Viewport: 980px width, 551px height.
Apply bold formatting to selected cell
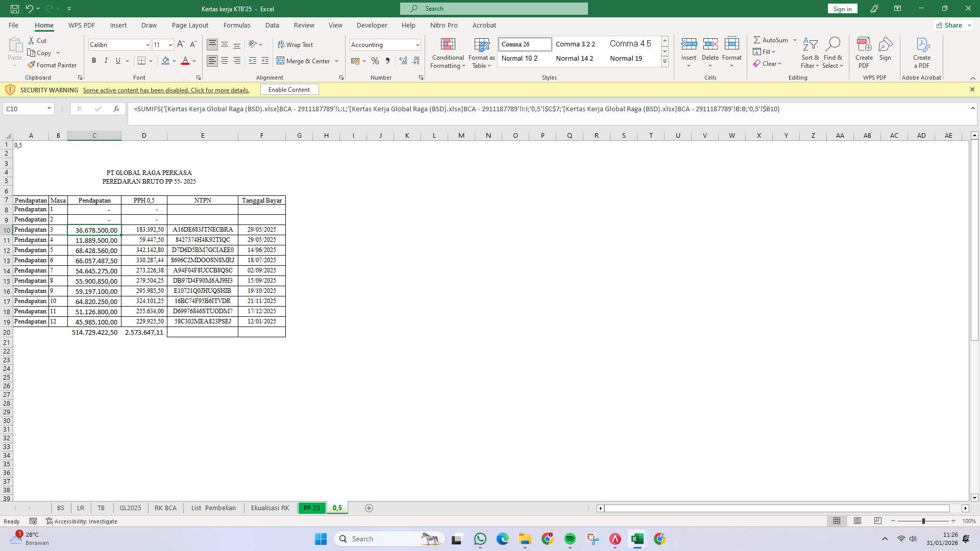coord(94,60)
